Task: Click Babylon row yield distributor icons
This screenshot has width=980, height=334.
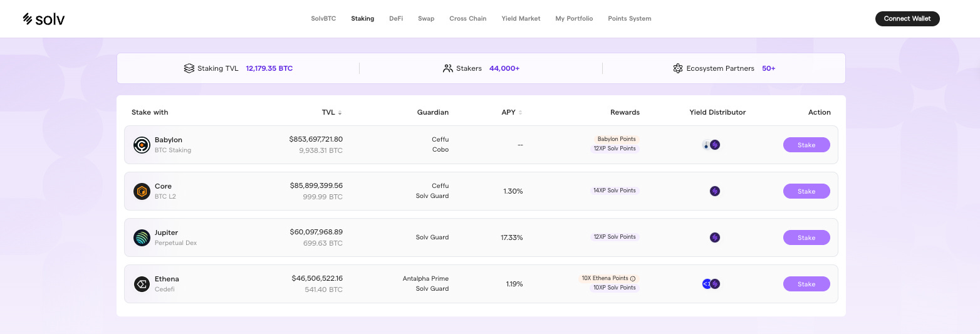Action: pos(711,145)
